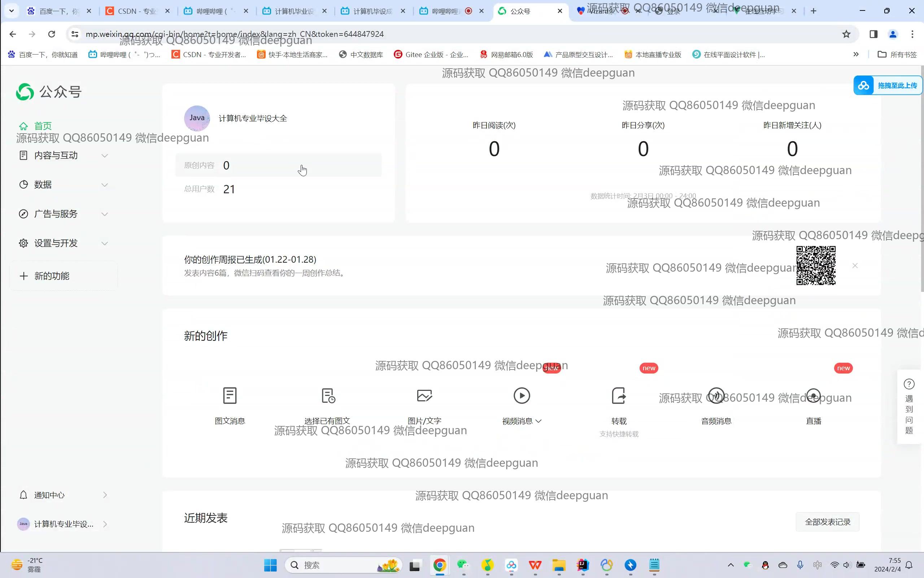
Task: Click the 原创内容 count row
Action: coord(278,165)
